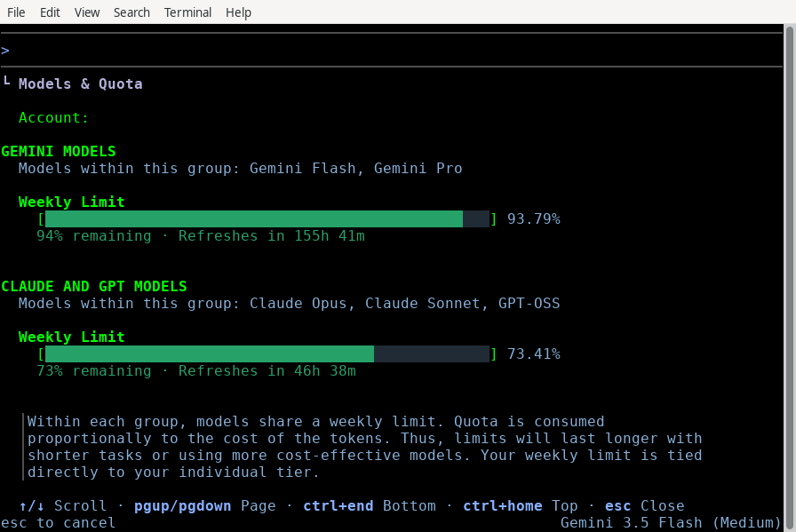Click the 73.41% value
This screenshot has width=796, height=532.
534,353
